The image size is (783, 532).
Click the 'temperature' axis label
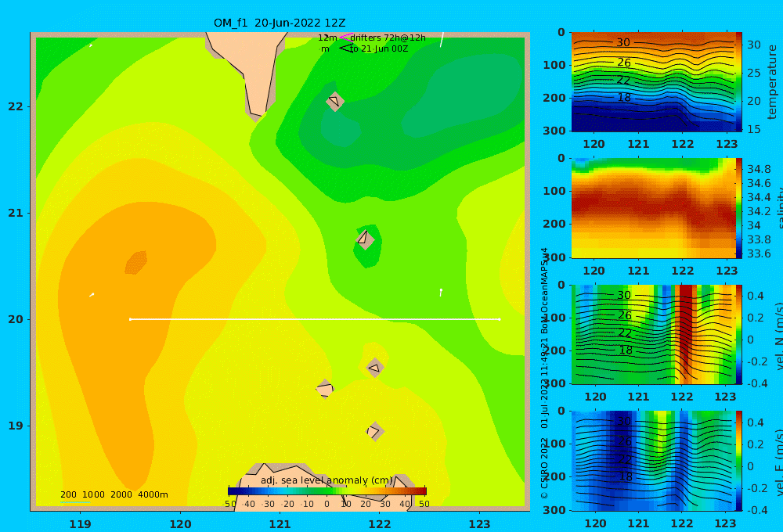[772, 82]
